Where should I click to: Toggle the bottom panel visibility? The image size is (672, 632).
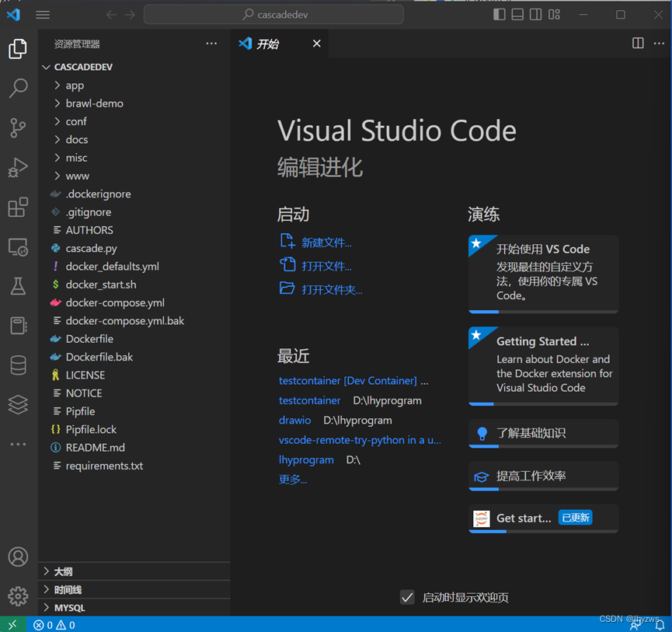(x=517, y=15)
